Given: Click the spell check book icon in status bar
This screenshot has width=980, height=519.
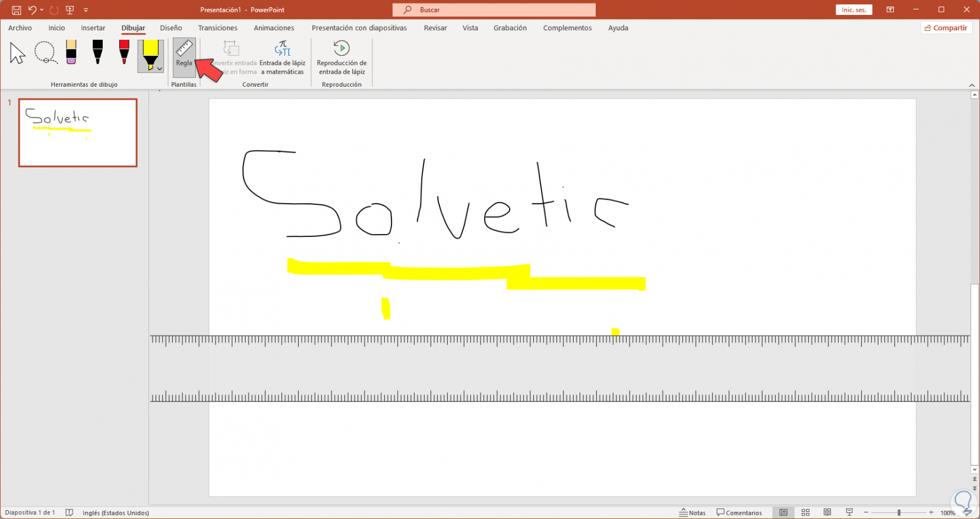Looking at the screenshot, I should [x=69, y=512].
